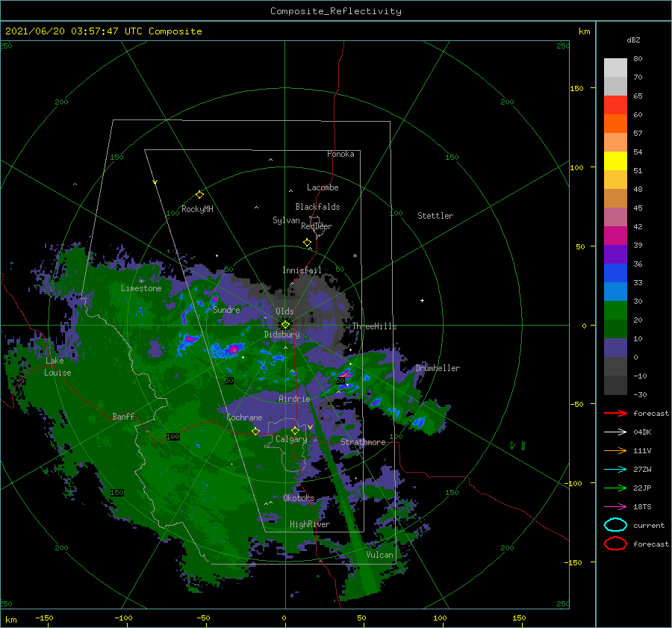This screenshot has height=628, width=672.
Task: Click the Banff label
Action: (x=123, y=416)
